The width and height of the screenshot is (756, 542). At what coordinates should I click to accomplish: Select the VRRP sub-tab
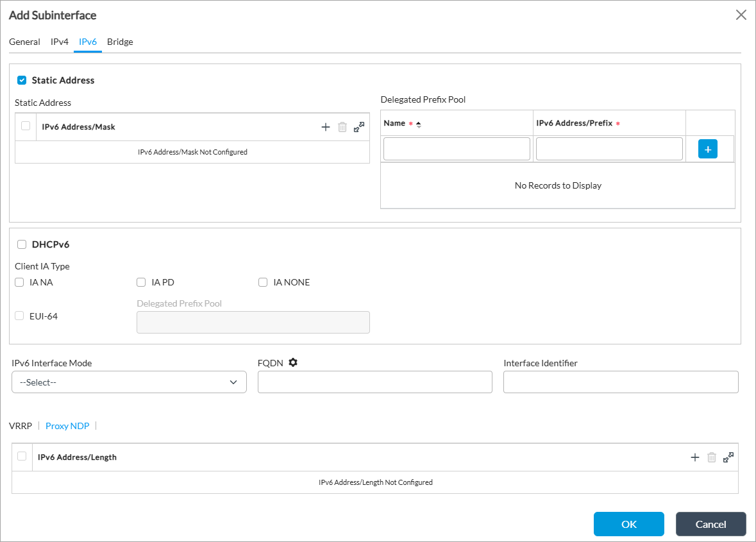pos(21,426)
